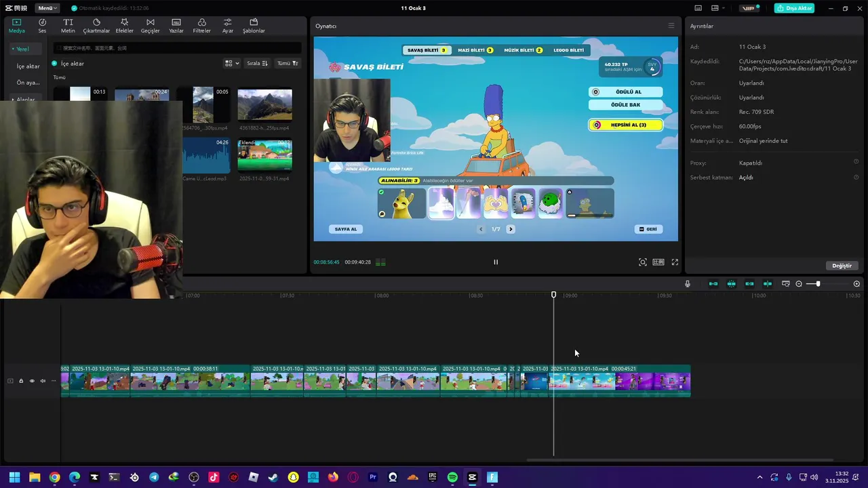
Task: Open Steam from the taskbar
Action: coord(273,477)
